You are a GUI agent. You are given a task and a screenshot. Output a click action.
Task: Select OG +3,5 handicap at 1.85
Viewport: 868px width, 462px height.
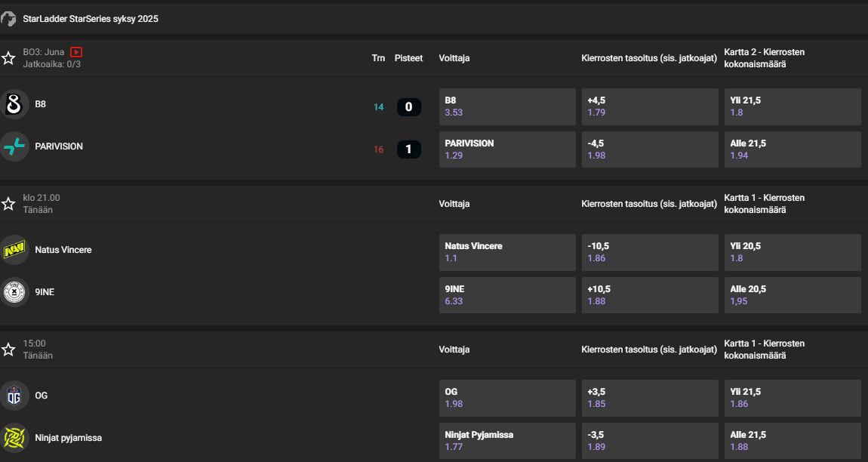[650, 398]
